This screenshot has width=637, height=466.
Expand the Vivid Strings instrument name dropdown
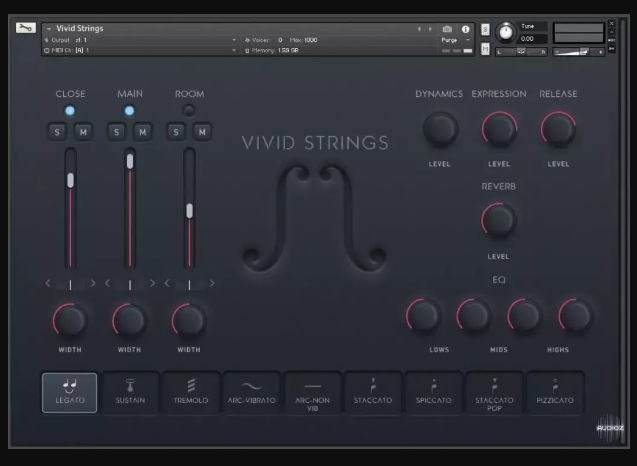(x=49, y=29)
